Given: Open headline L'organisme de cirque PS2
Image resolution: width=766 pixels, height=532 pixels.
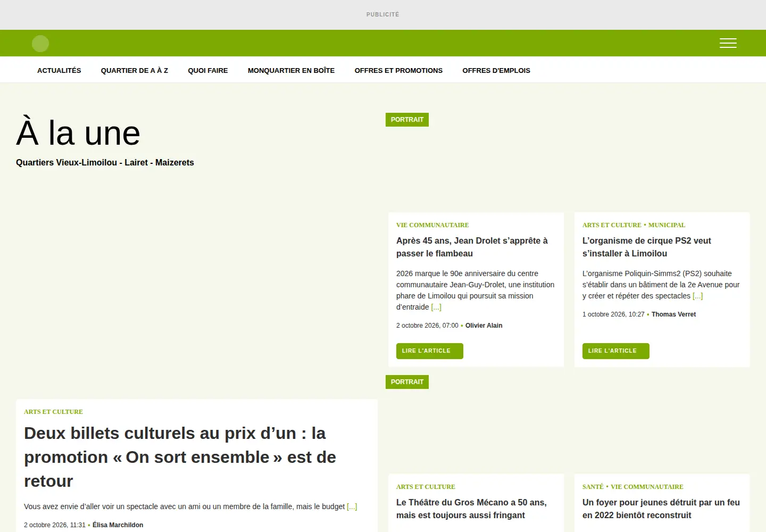Looking at the screenshot, I should (647, 247).
